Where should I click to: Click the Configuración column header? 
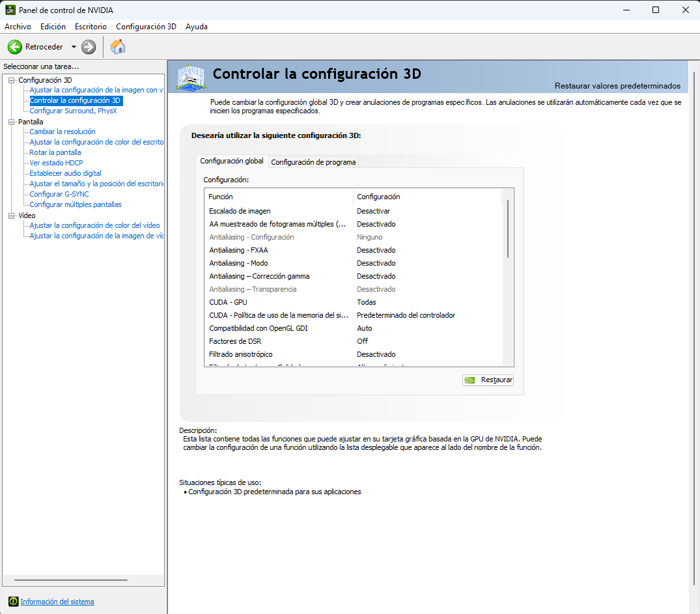(x=427, y=197)
